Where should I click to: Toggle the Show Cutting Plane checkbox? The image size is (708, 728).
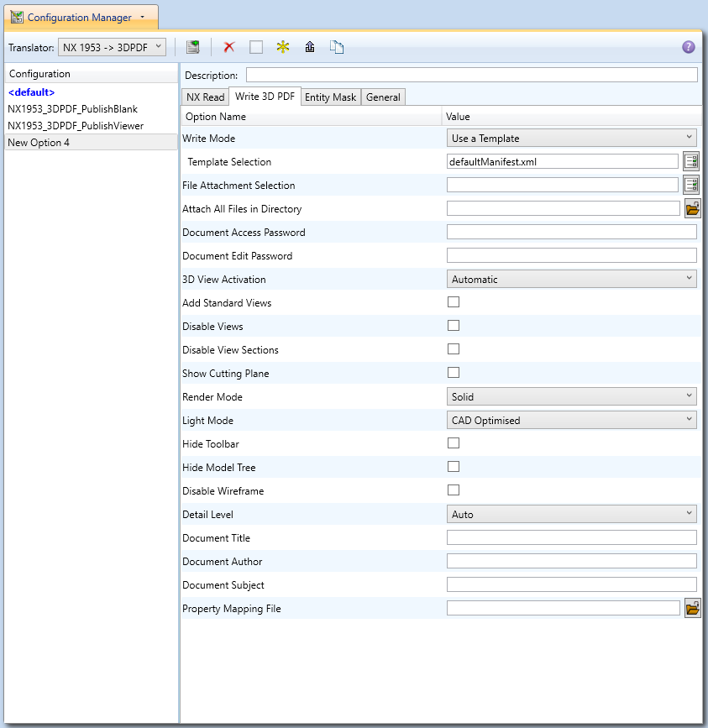pyautogui.click(x=454, y=372)
